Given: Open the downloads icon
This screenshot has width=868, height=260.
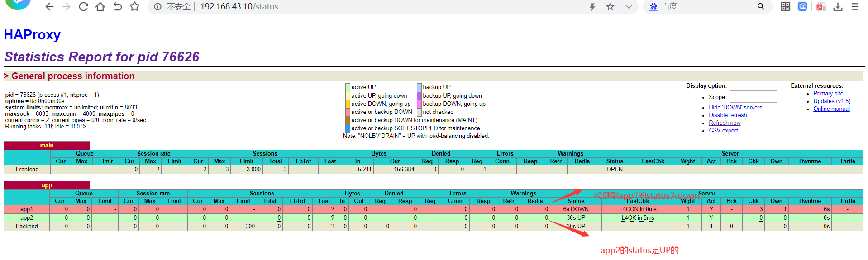Looking at the screenshot, I should click(838, 7).
